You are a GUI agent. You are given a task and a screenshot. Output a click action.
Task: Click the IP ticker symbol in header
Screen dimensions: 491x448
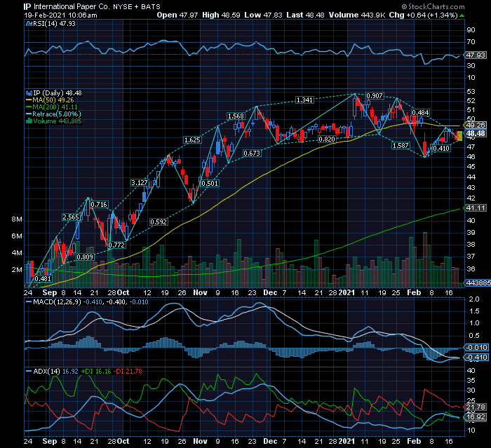point(27,6)
